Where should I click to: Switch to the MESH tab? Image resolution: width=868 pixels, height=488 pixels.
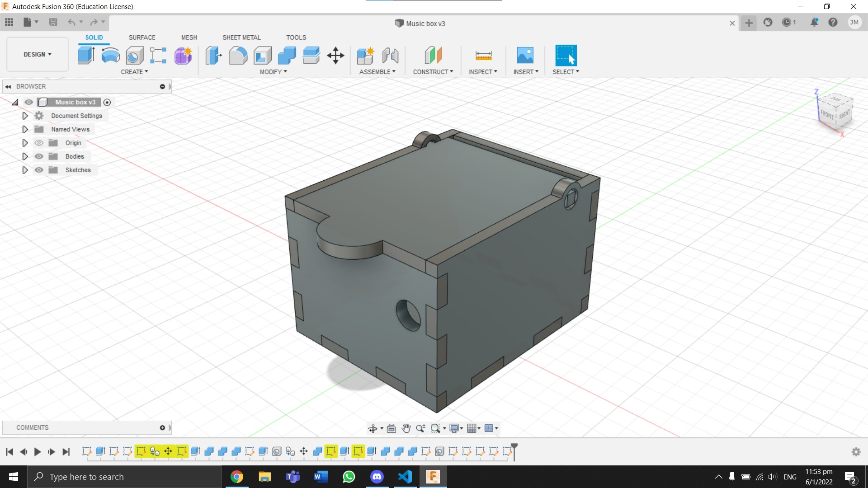tap(189, 38)
